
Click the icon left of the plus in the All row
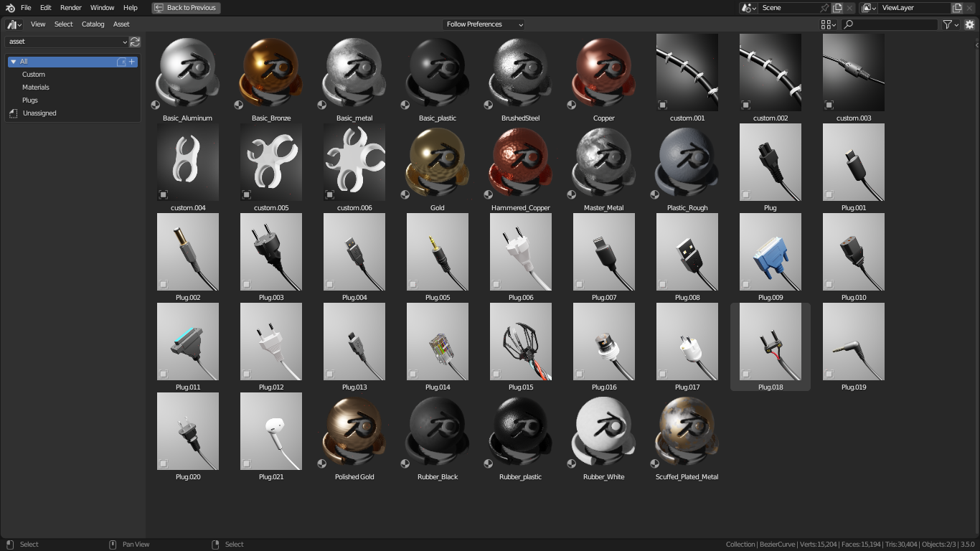121,62
